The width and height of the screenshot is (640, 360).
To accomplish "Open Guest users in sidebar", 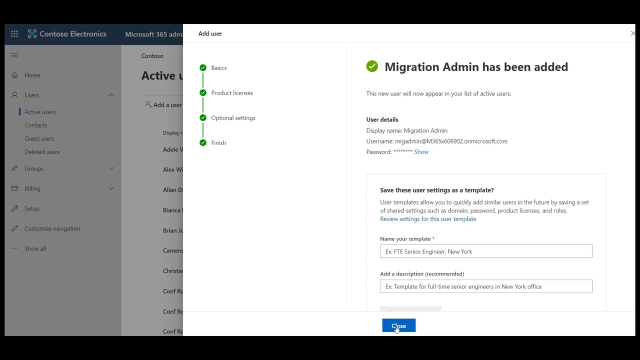I will [39, 138].
